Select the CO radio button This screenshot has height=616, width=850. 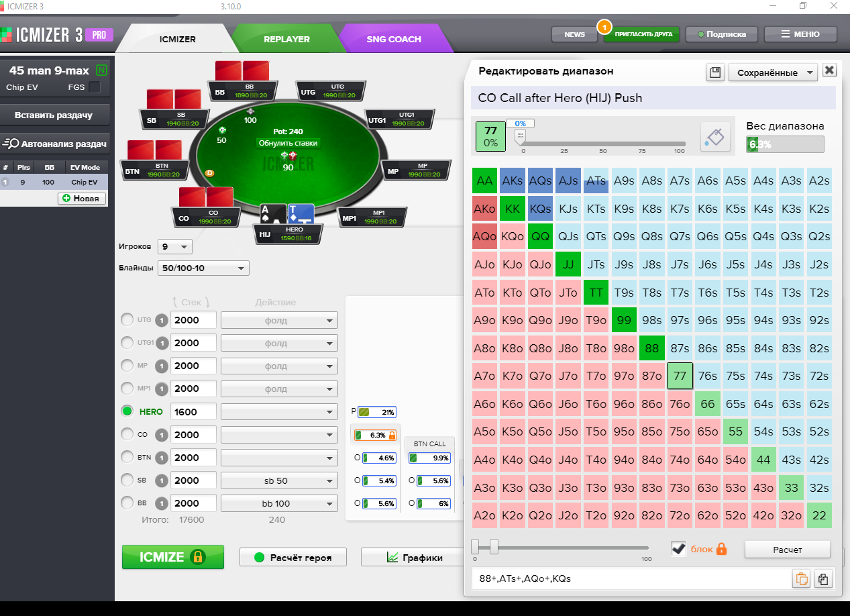[127, 435]
